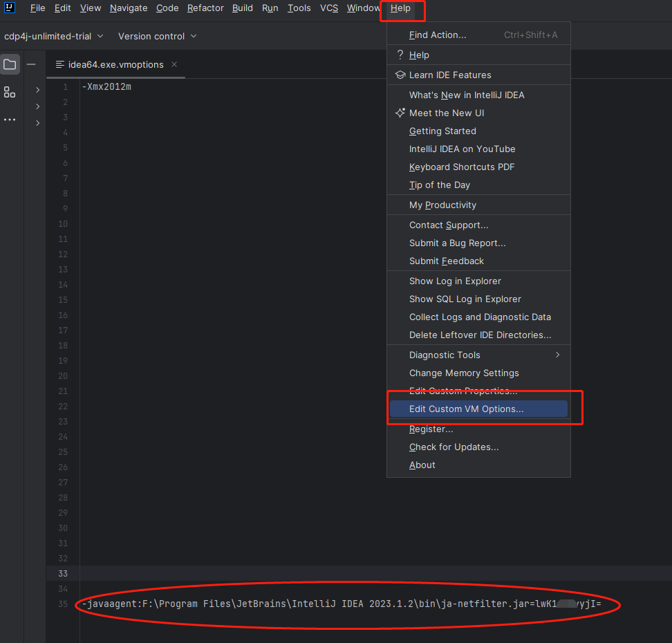Open the Tools menu

[x=299, y=8]
